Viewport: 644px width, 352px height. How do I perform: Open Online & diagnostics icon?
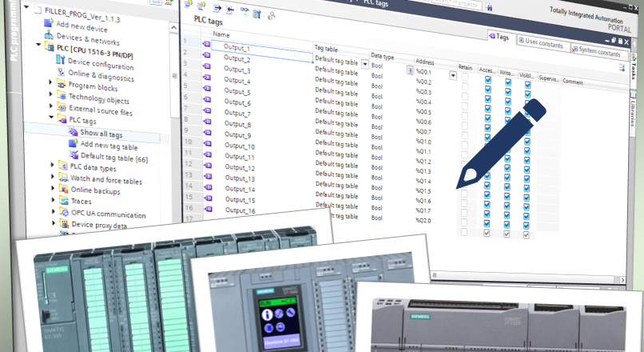(60, 70)
